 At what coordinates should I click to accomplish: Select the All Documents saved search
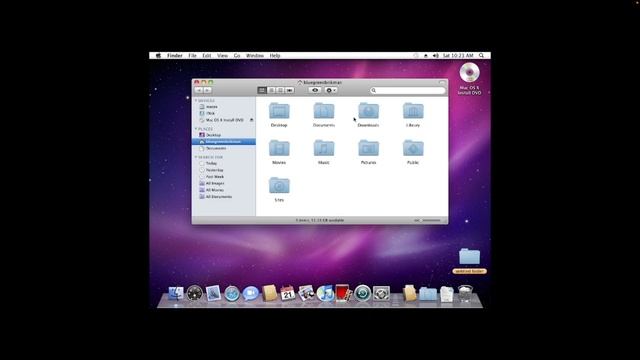[224, 197]
